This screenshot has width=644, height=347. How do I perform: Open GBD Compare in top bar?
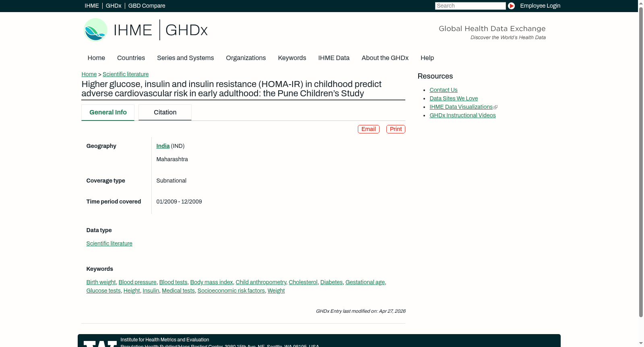(147, 6)
